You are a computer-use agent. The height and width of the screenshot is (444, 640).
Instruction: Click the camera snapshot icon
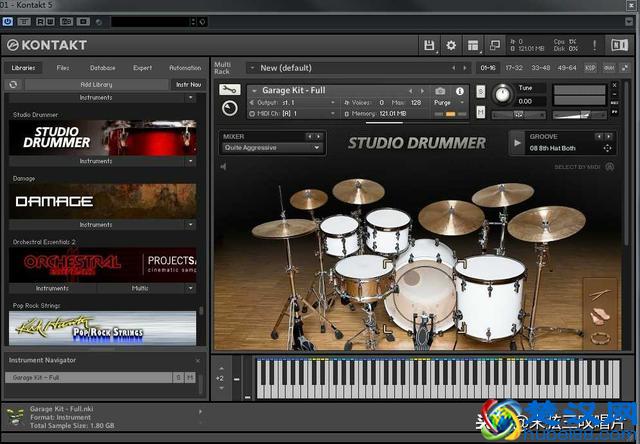click(440, 91)
